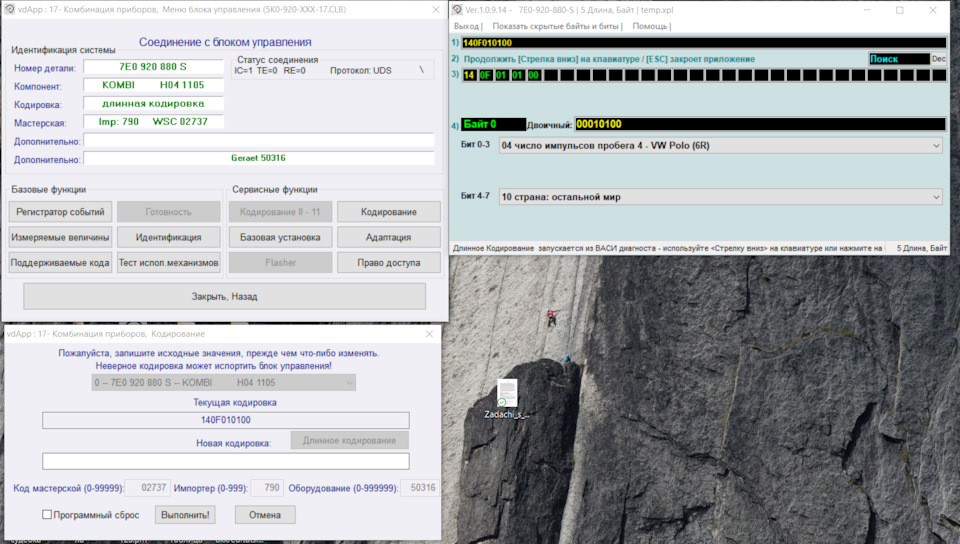This screenshot has height=544, width=960.
Task: Click the Новая кодировка input field
Action: pos(225,461)
